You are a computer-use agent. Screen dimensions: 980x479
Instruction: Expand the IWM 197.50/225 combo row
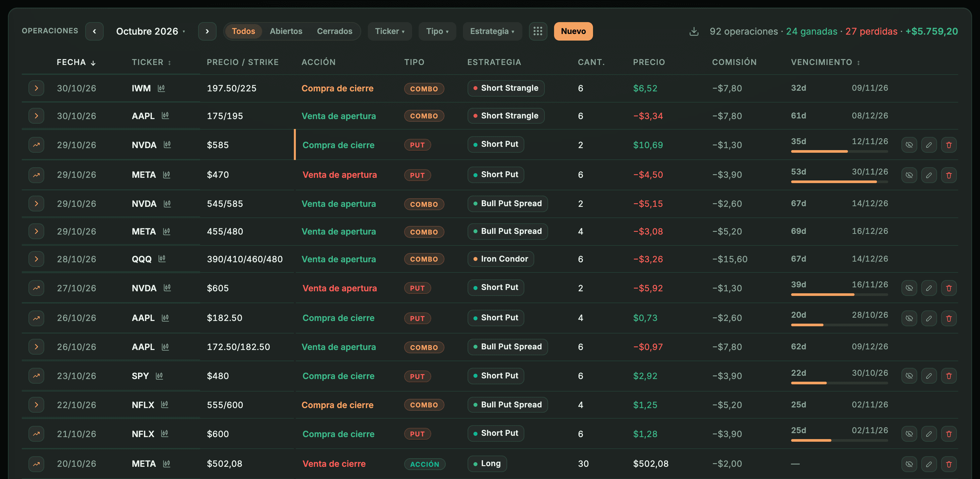click(x=36, y=88)
